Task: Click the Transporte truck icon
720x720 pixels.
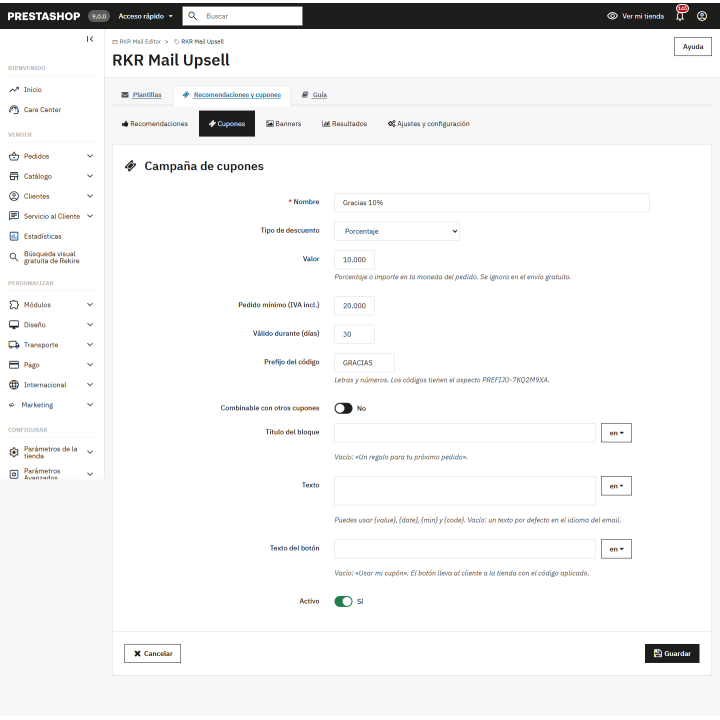Action: 14,345
